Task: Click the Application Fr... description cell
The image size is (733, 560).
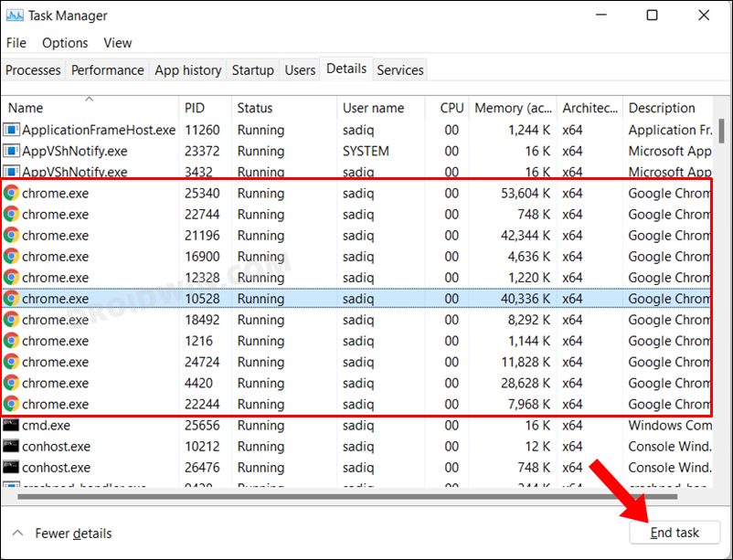Action: pyautogui.click(x=670, y=130)
